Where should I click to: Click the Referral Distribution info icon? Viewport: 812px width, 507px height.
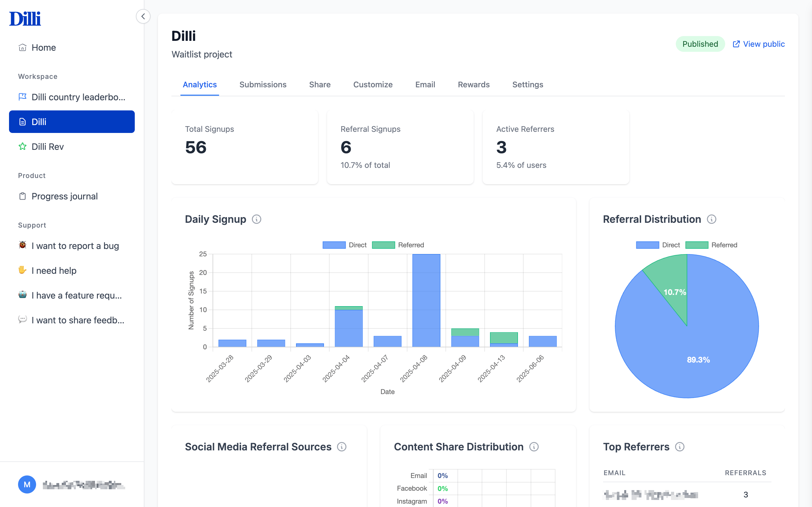[711, 219]
